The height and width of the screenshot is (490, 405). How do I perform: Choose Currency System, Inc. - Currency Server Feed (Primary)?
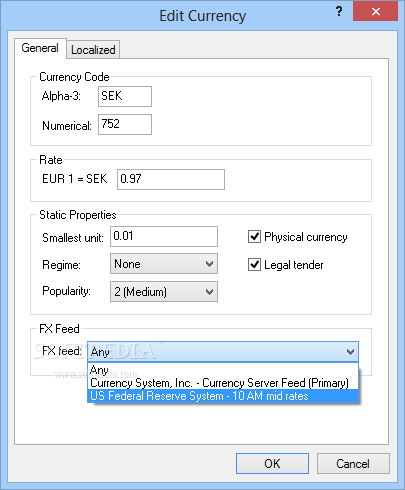coord(223,383)
